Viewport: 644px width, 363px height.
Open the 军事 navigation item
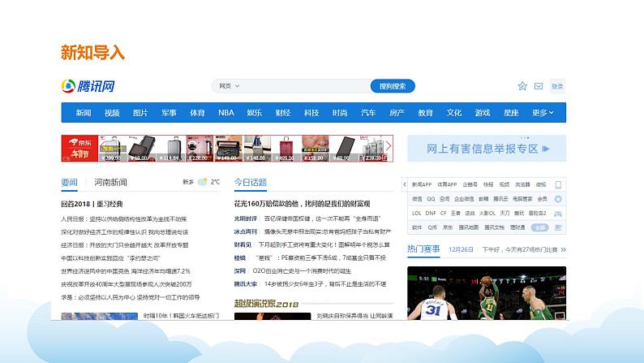pos(169,113)
